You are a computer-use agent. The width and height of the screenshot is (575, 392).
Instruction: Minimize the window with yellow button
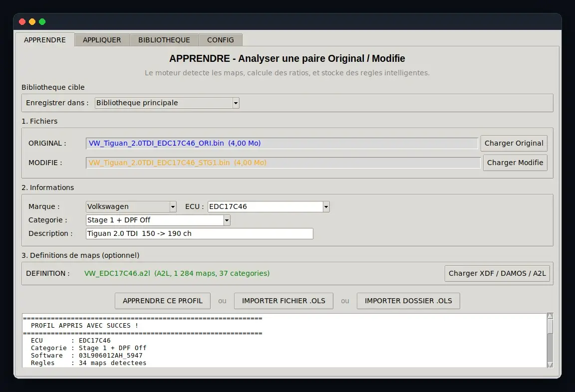coord(32,21)
